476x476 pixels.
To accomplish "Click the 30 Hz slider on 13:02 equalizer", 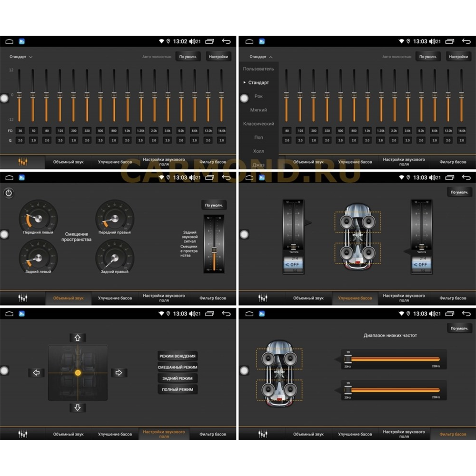I will pos(20,96).
